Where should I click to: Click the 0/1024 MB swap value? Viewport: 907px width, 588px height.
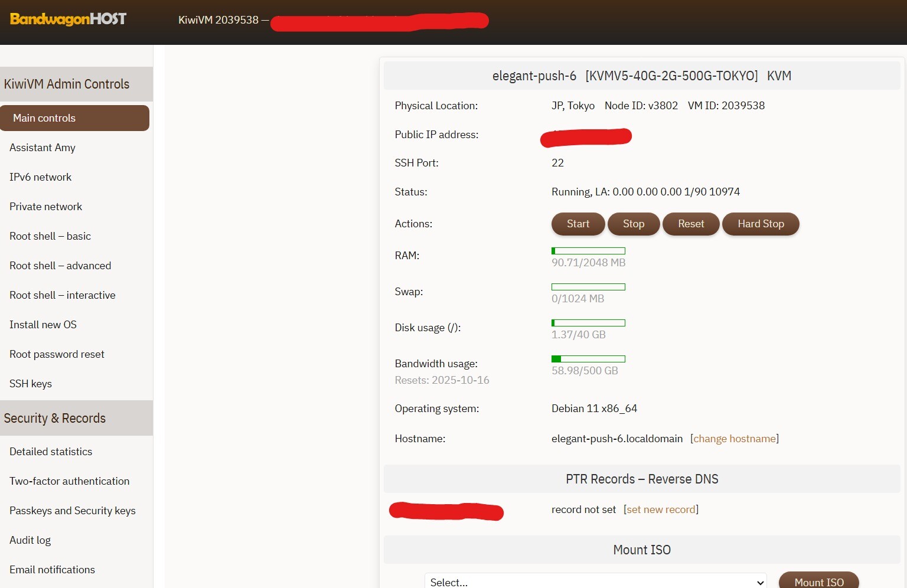pos(578,299)
